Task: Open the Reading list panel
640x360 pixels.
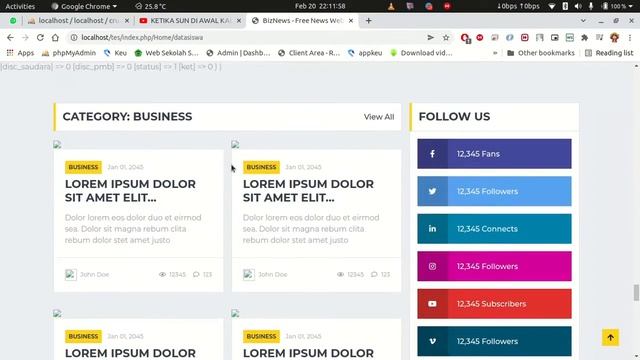Action: tap(609, 53)
